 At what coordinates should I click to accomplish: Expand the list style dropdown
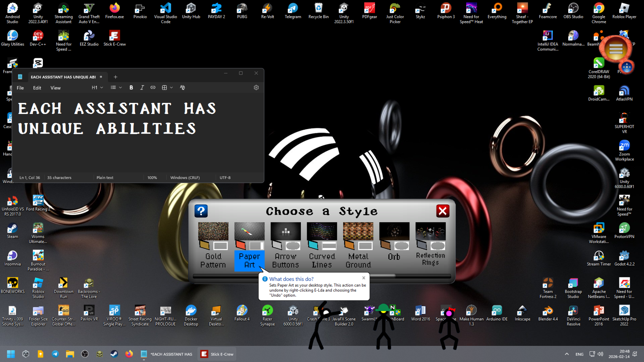pyautogui.click(x=116, y=88)
